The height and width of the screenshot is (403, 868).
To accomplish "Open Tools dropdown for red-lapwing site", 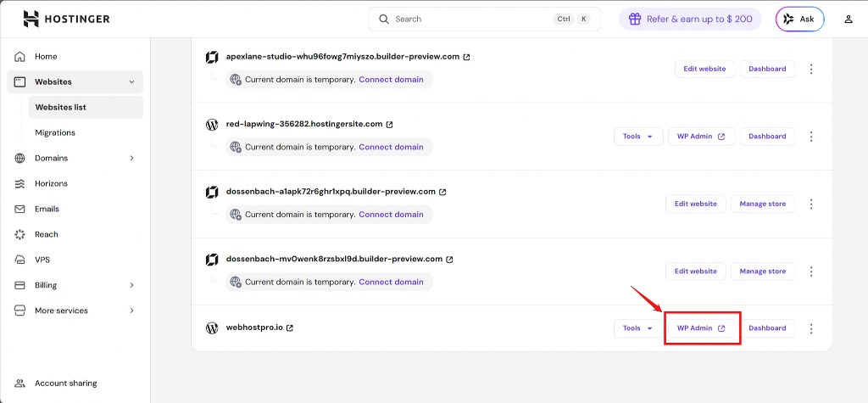I will [x=638, y=137].
